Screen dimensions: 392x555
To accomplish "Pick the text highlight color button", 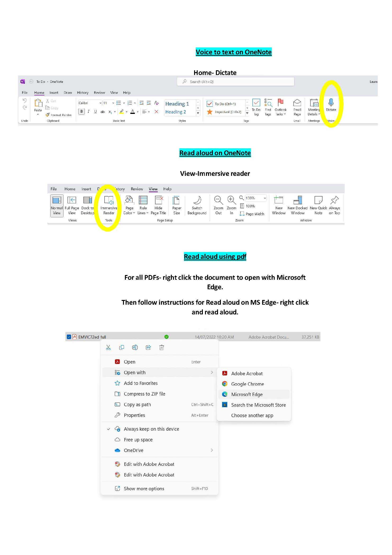I will (122, 112).
